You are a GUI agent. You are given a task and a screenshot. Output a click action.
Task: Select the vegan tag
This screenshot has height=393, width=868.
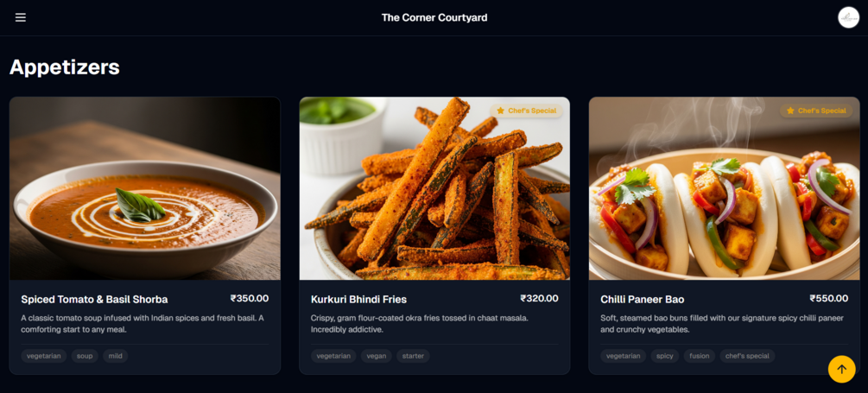(377, 356)
